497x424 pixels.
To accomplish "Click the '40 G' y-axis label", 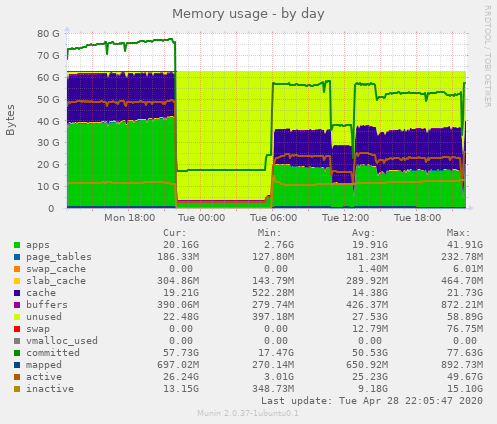I will pos(48,122).
